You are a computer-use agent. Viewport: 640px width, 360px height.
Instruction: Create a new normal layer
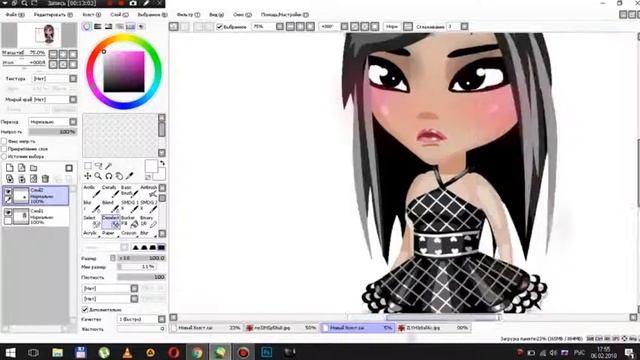[9, 168]
